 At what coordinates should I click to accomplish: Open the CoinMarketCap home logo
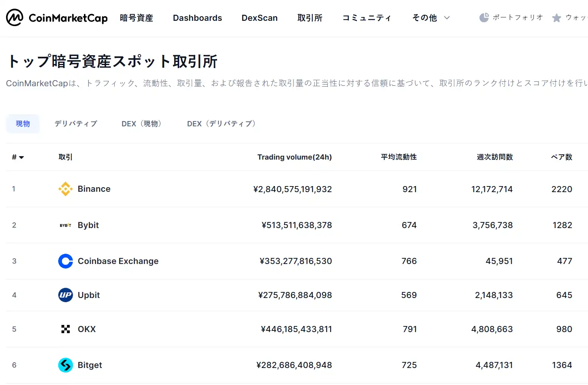tap(57, 17)
